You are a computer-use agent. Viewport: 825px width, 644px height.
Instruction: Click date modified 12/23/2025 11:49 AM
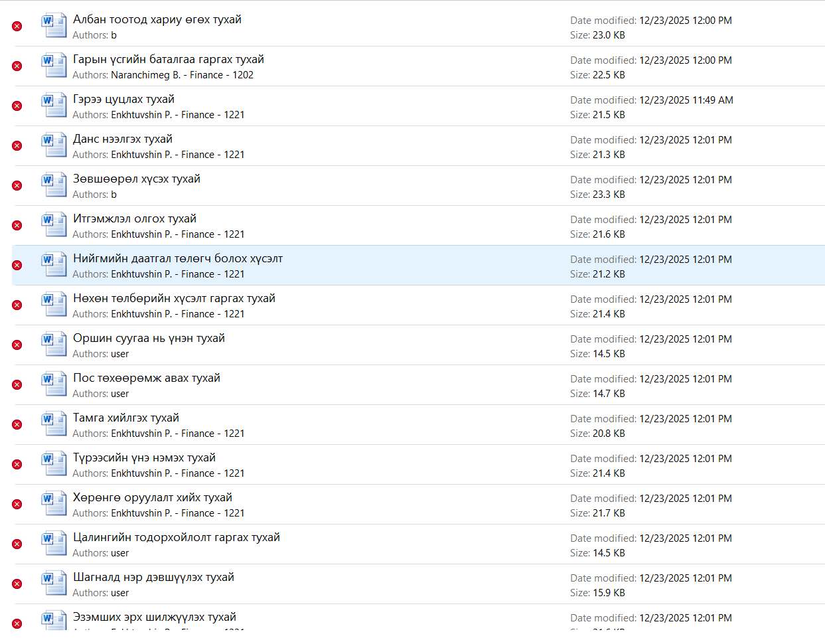[x=686, y=100]
